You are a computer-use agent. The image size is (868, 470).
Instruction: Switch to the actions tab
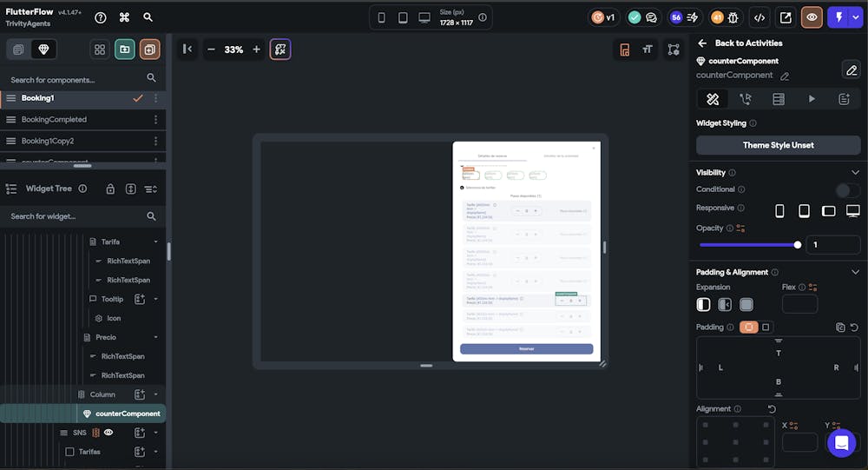pos(746,99)
